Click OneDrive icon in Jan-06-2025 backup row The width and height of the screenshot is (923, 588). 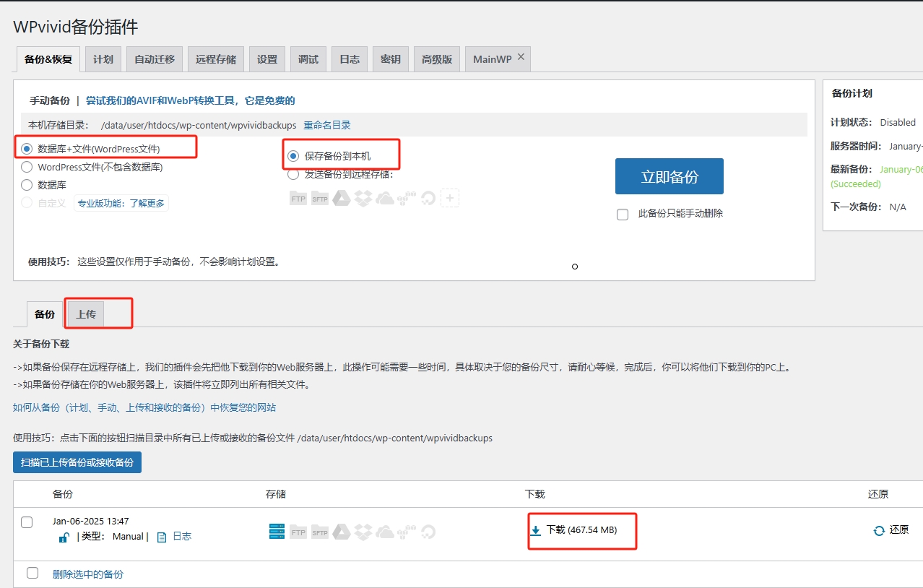click(385, 532)
